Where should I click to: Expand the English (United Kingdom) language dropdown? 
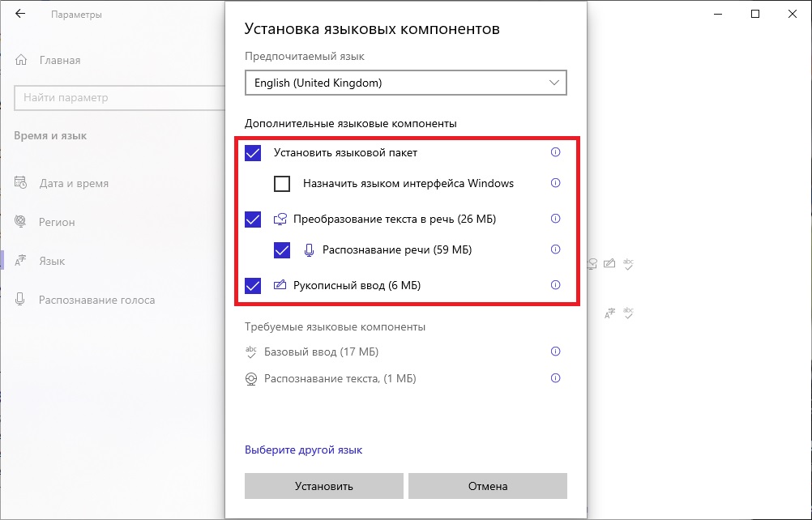pyautogui.click(x=405, y=83)
